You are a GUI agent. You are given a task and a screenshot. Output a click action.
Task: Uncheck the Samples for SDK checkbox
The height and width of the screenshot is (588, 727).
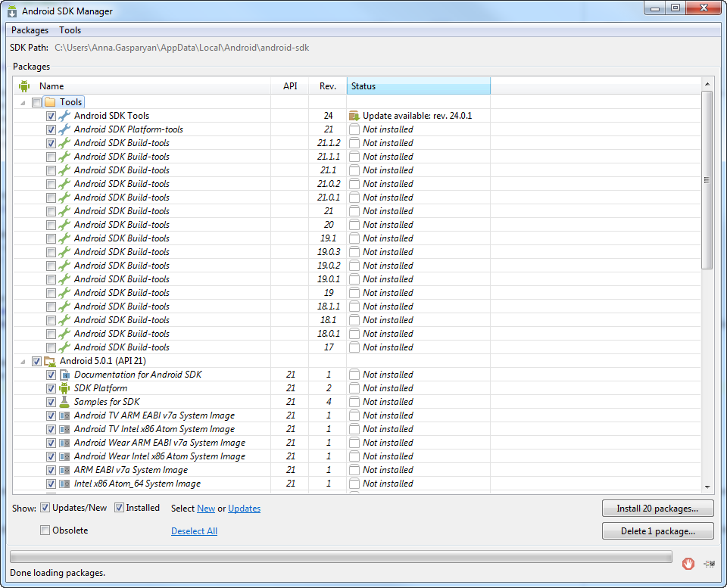(x=51, y=402)
